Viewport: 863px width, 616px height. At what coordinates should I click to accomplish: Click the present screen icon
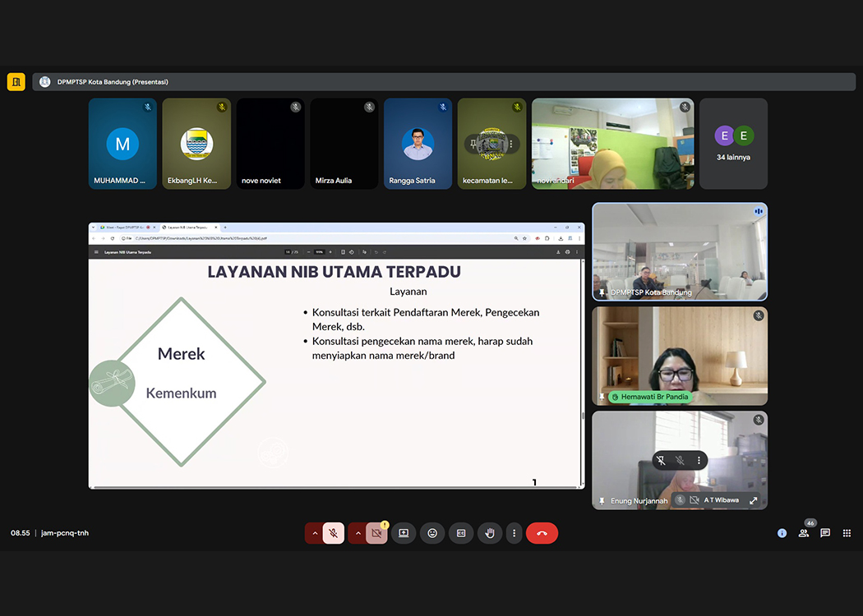tap(404, 533)
